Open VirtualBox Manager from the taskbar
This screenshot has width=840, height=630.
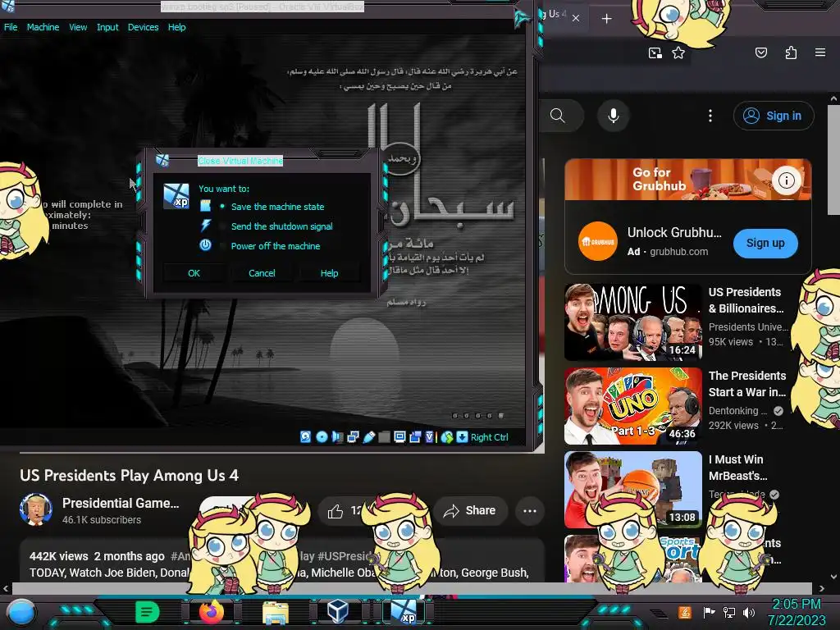coord(338,612)
